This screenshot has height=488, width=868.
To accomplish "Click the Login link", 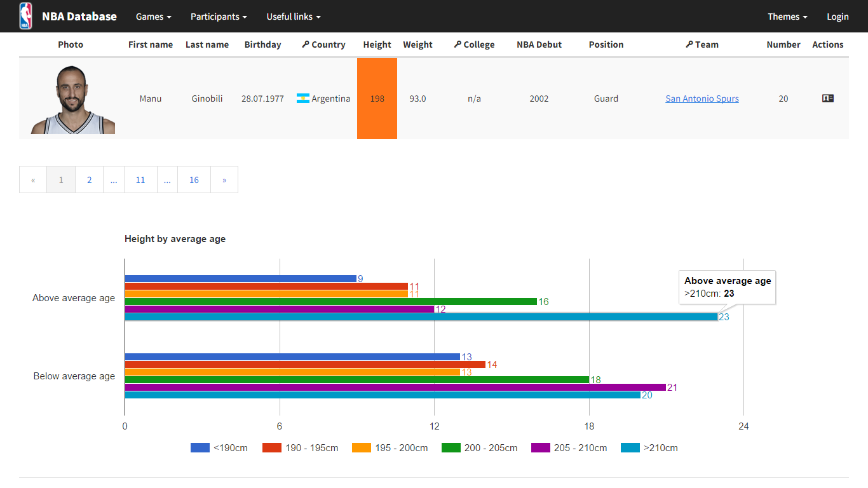I will (x=837, y=17).
